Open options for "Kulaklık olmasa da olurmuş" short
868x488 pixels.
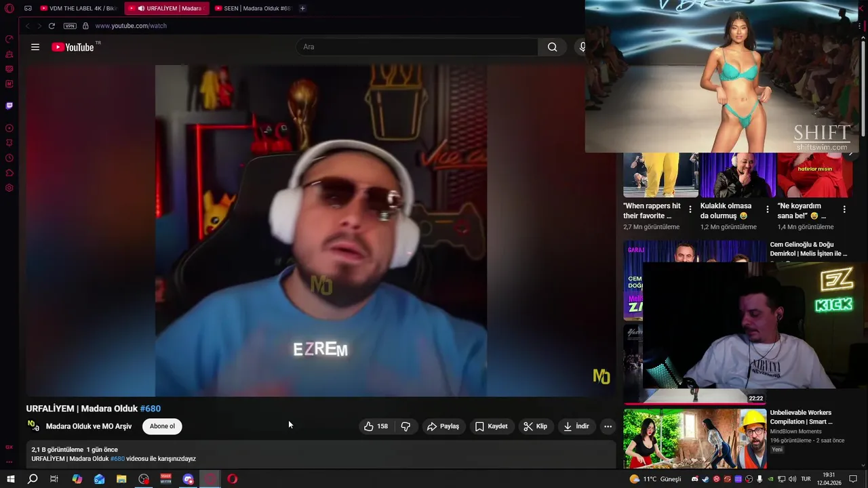767,209
